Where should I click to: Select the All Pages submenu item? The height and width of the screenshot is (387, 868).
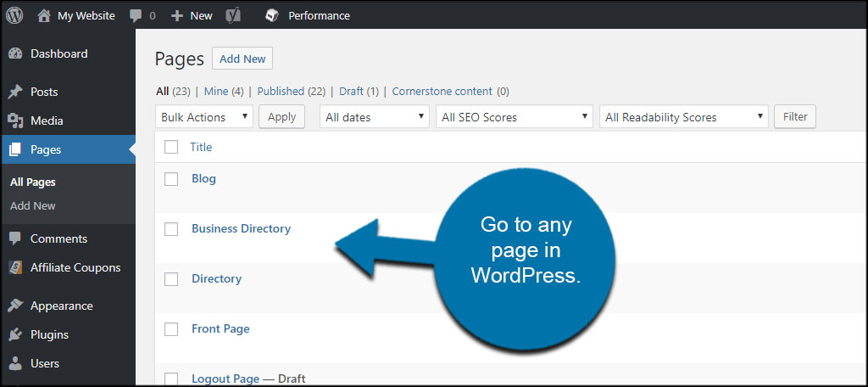pos(33,182)
